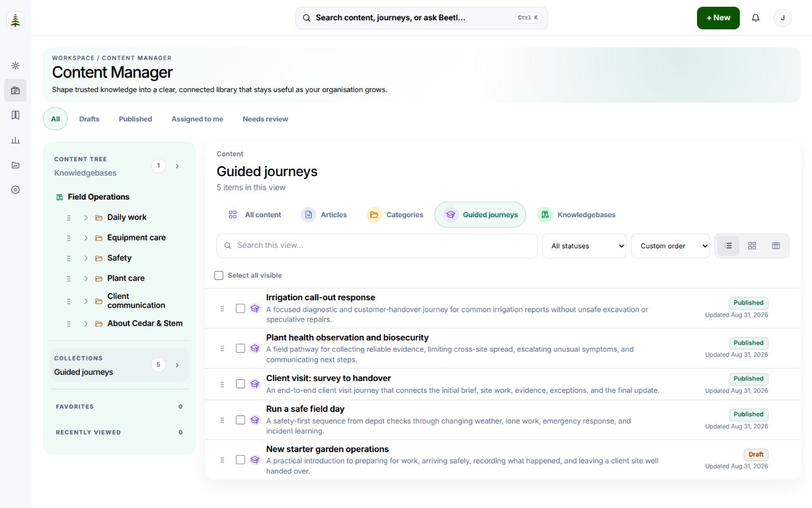Screen dimensions: 812x508
Task: Click the drag handle beside Client communication
Action: coord(69,301)
